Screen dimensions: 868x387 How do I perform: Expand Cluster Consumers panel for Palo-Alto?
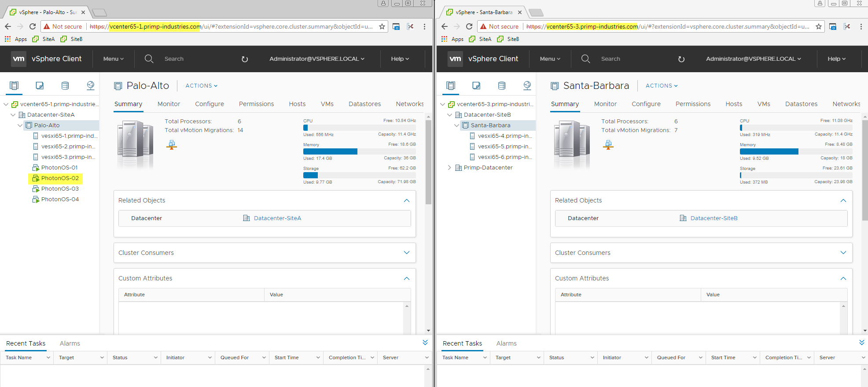point(406,253)
